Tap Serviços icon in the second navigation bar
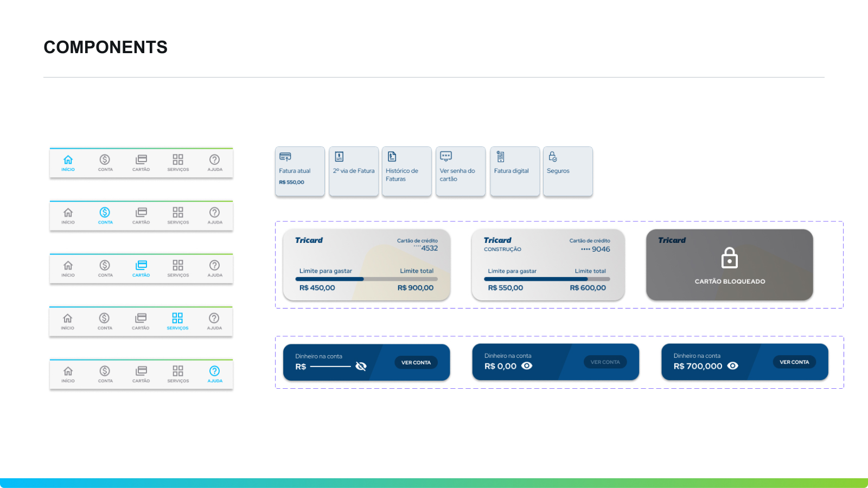 click(x=178, y=212)
